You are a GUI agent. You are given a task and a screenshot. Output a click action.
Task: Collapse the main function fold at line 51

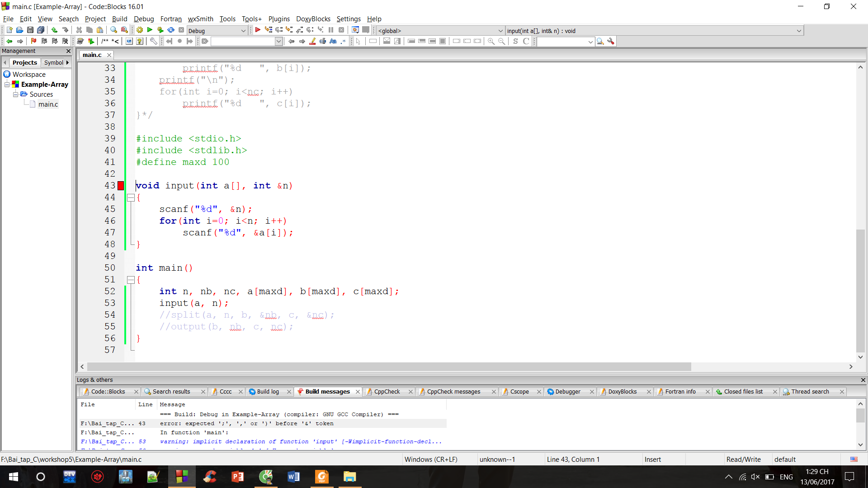pos(131,280)
